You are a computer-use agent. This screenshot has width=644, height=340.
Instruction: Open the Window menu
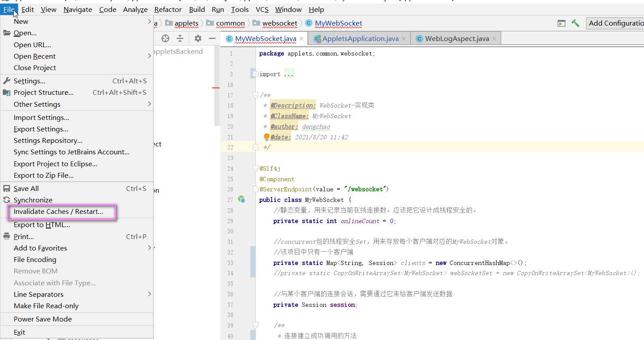[289, 9]
